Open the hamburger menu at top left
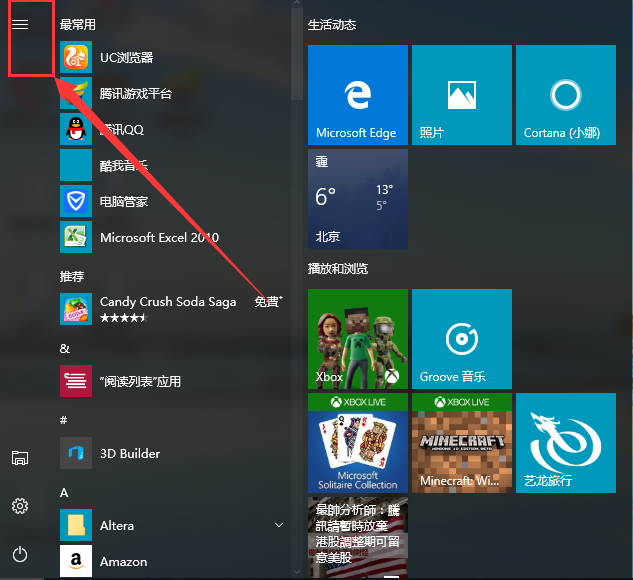The width and height of the screenshot is (633, 580). [x=20, y=25]
